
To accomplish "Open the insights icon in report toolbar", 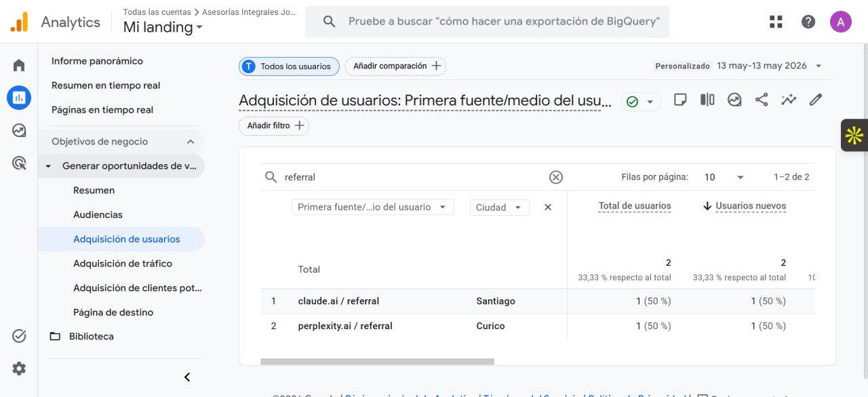I will click(x=734, y=100).
